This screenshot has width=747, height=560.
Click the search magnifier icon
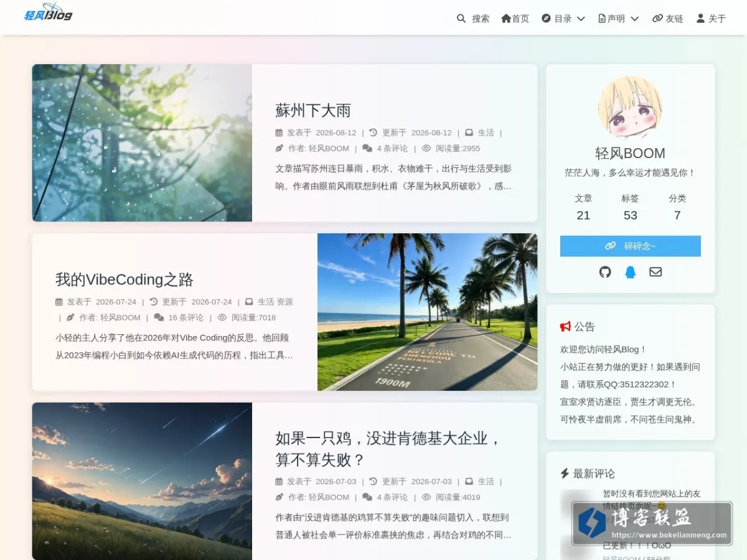(x=461, y=19)
